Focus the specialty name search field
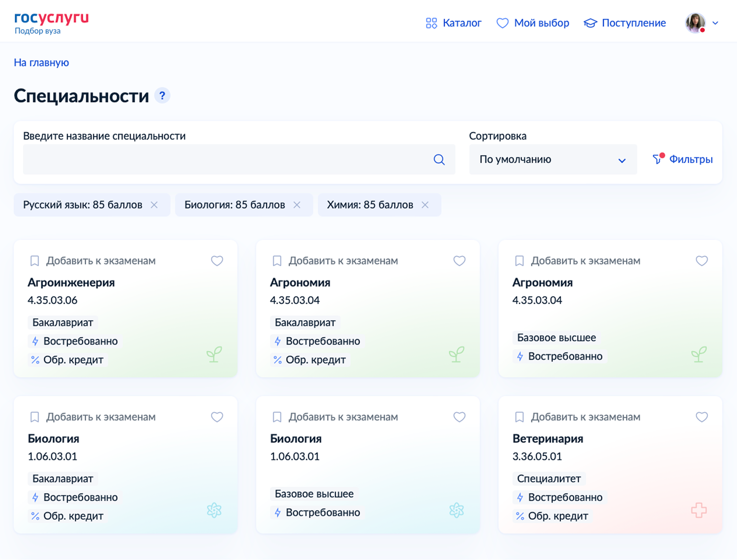Viewport: 737px width, 560px height. (239, 159)
